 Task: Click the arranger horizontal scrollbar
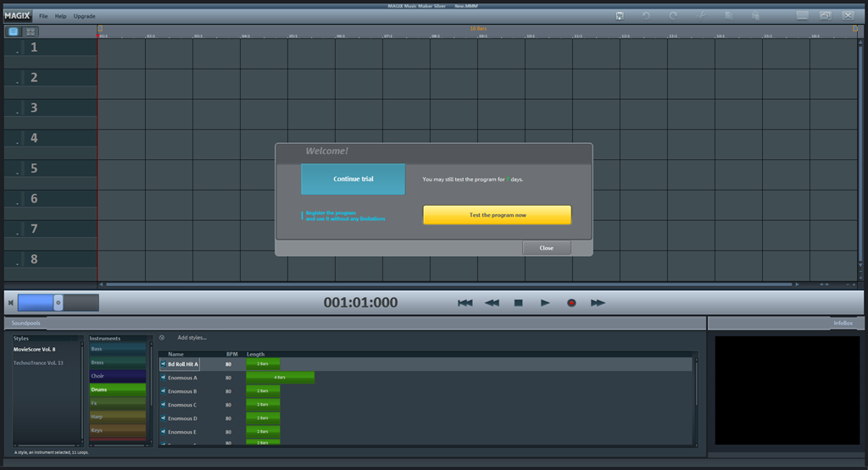click(449, 285)
